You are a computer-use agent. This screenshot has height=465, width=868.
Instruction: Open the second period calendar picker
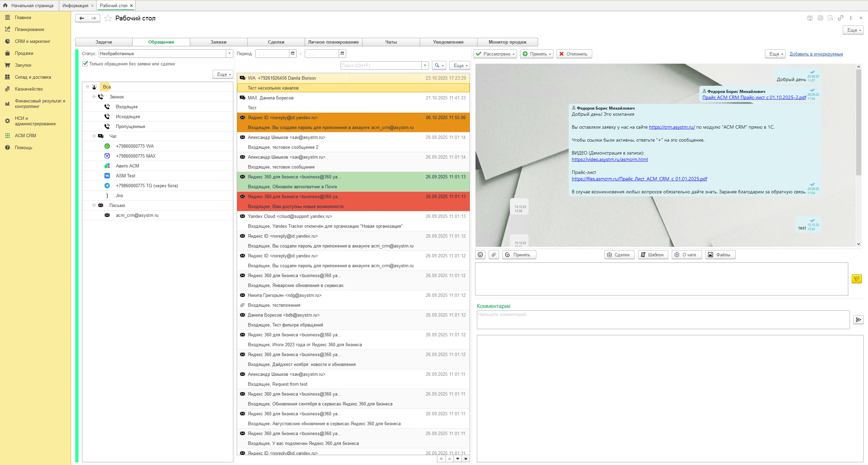pos(343,53)
